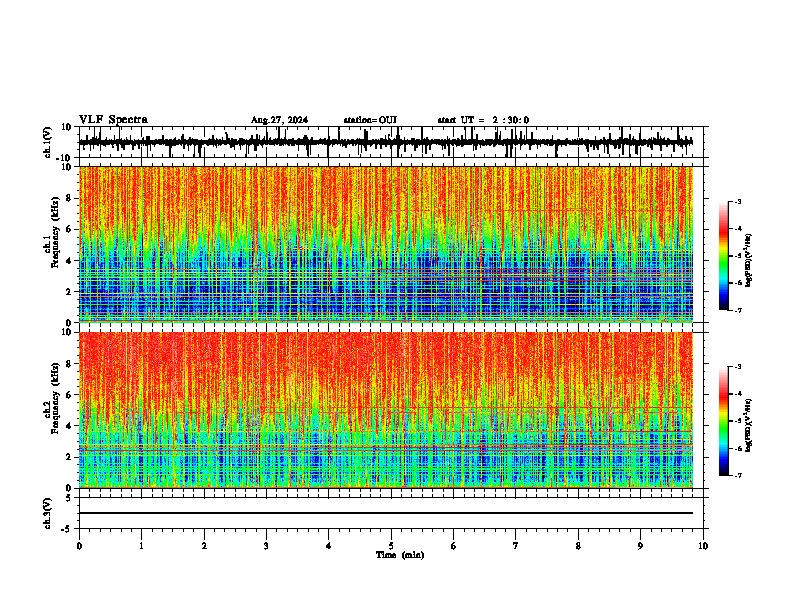Screen dimensions: 792x612
Task: Click the ch.2 spectrogram color scale bar
Action: click(x=723, y=421)
